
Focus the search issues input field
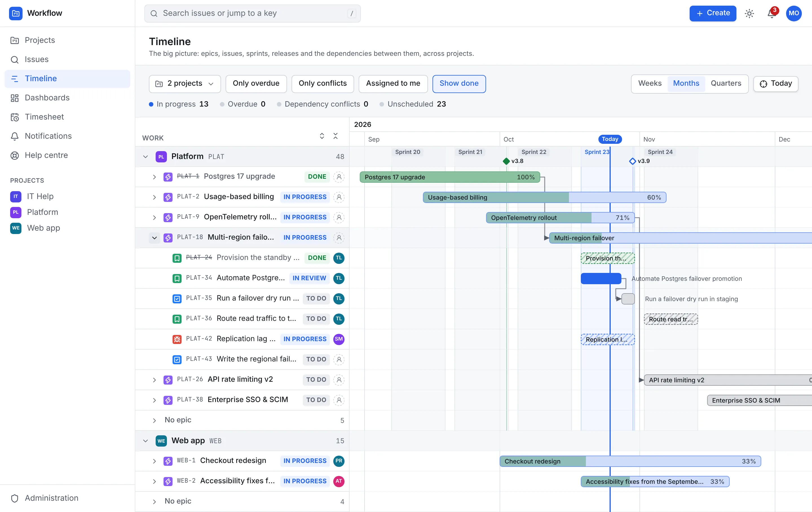pos(252,14)
